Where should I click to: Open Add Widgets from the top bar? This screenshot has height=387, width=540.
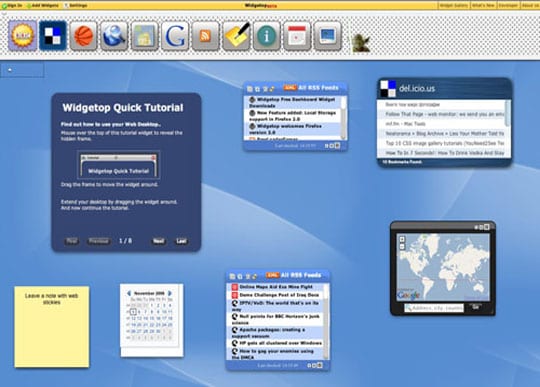(42, 6)
